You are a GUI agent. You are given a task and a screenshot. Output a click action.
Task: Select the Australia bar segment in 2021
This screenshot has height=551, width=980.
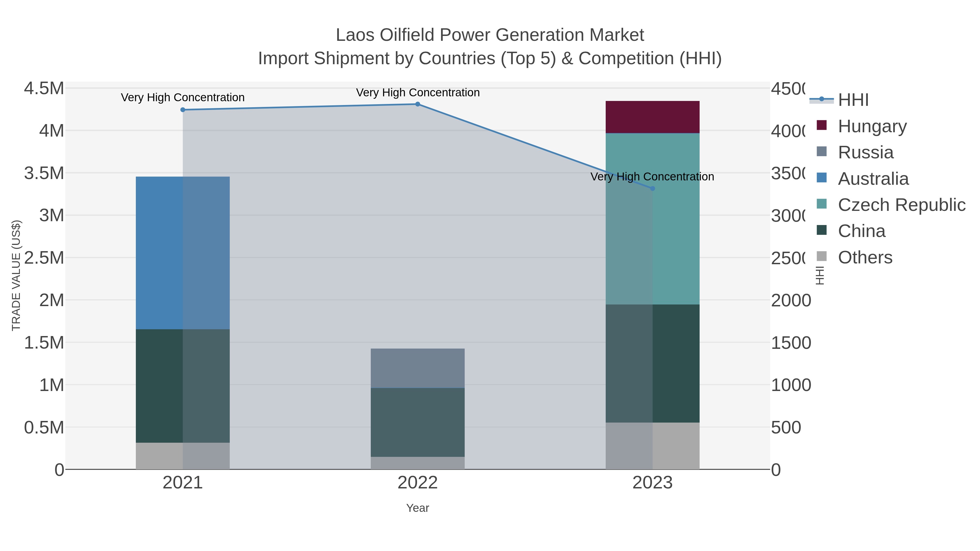pos(183,253)
